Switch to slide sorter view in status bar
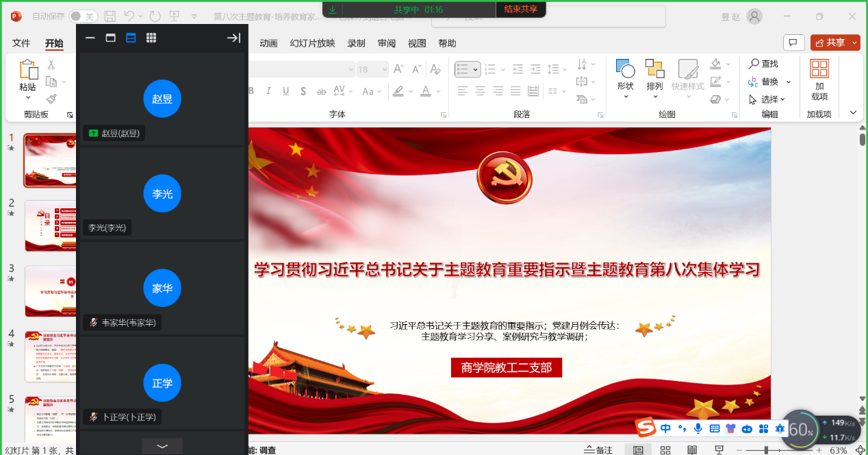The width and height of the screenshot is (868, 455). pyautogui.click(x=665, y=450)
